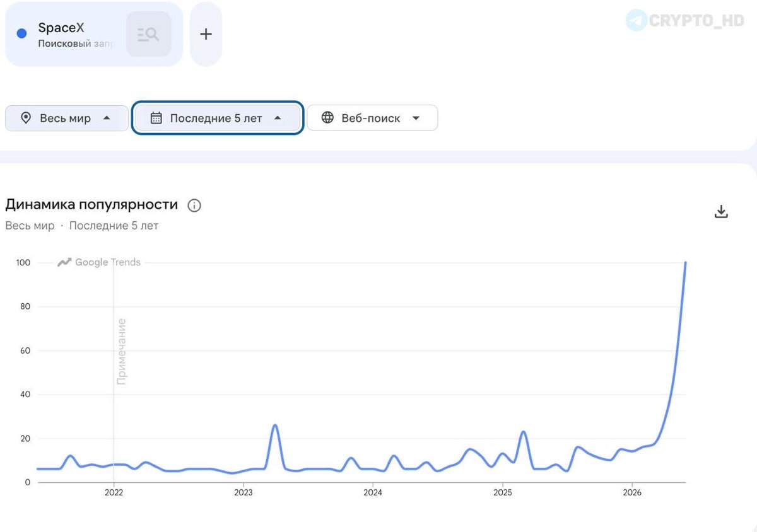Click the Поисковый запрос subtitle text
The image size is (757, 532).
click(x=76, y=44)
